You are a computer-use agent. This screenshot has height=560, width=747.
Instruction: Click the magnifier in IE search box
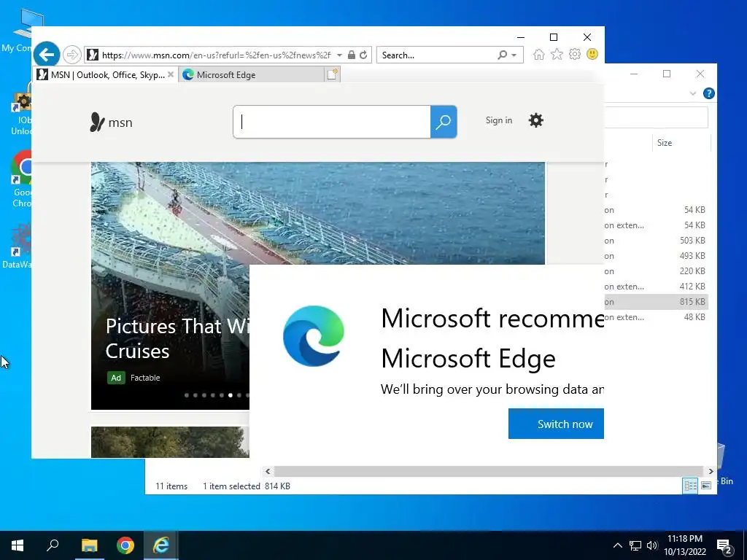click(x=502, y=55)
